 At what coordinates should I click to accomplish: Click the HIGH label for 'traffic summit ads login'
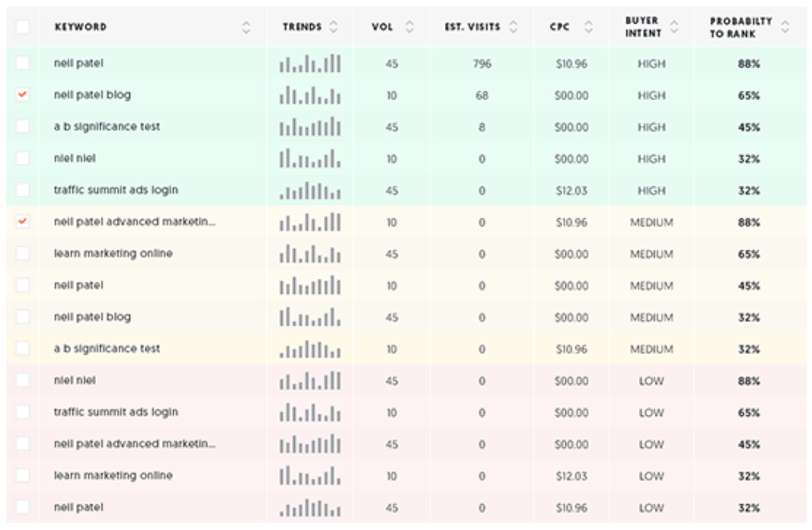coord(651,191)
